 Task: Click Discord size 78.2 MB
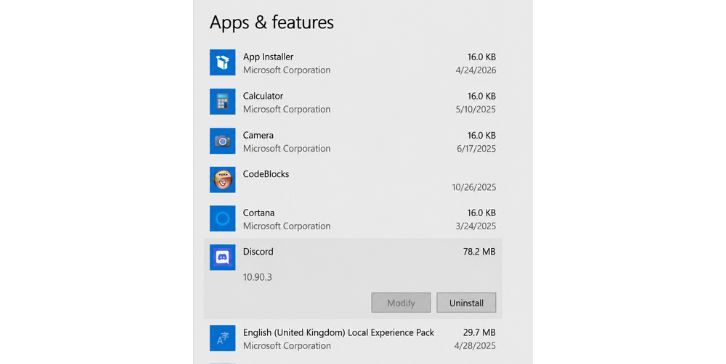click(479, 252)
